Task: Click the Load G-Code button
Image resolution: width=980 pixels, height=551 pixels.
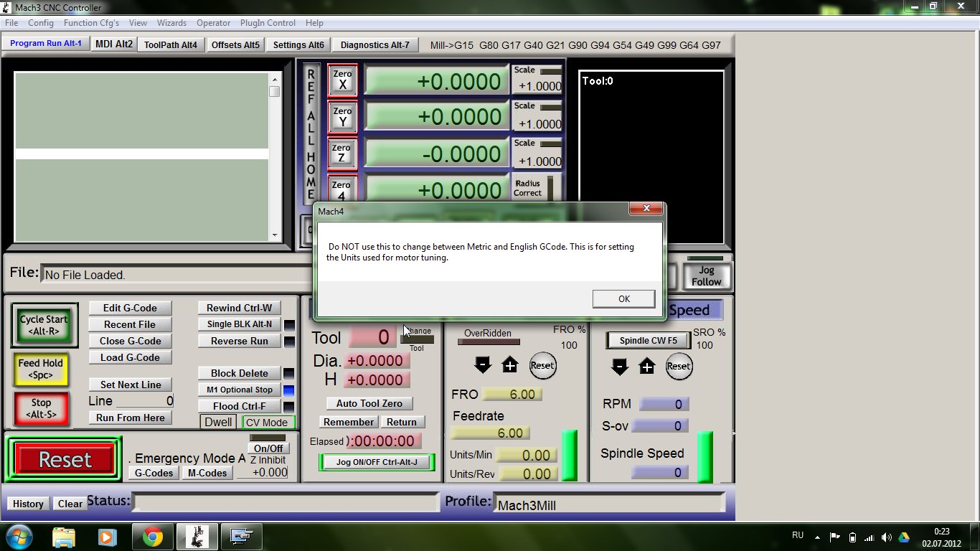Action: (130, 357)
